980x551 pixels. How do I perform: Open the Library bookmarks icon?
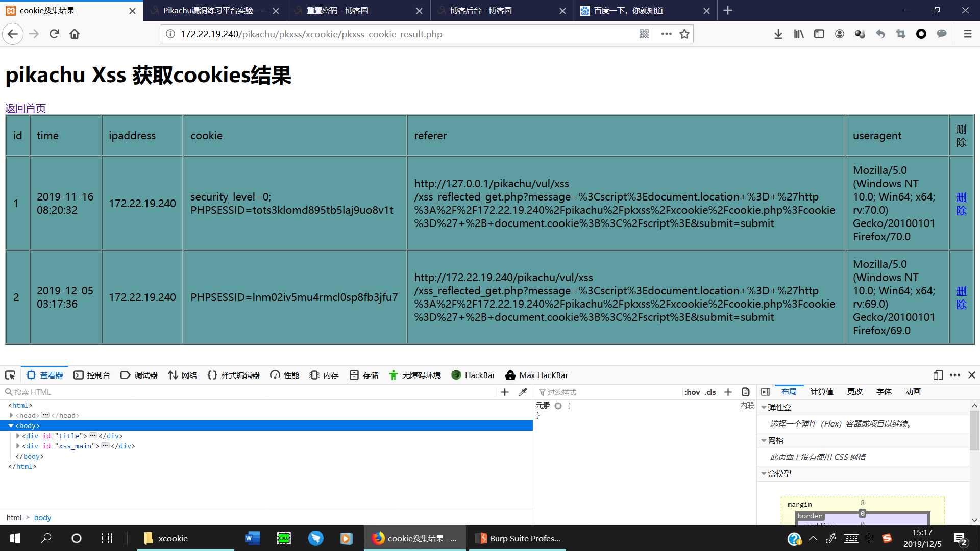[x=799, y=34]
